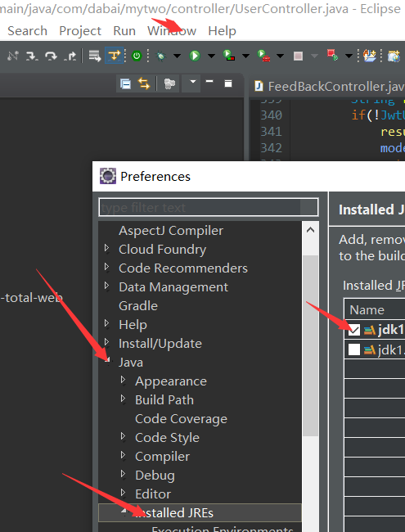405x532 pixels.
Task: Open the Window menu
Action: click(172, 31)
